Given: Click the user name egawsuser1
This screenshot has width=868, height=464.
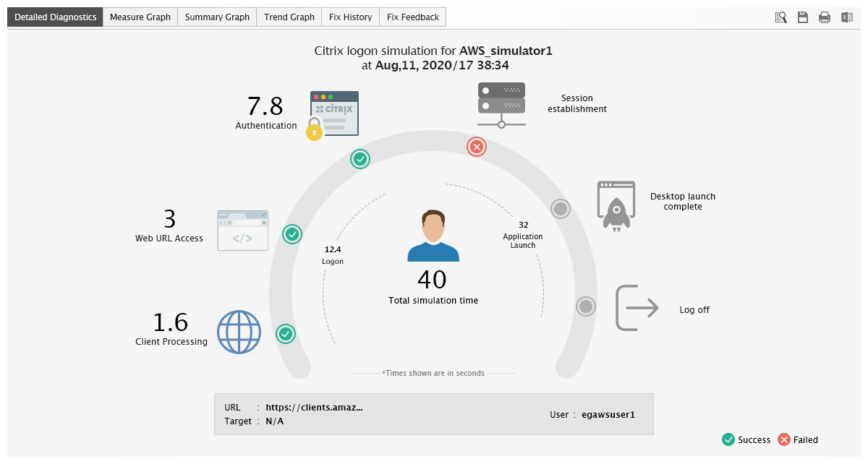Looking at the screenshot, I should tap(608, 415).
